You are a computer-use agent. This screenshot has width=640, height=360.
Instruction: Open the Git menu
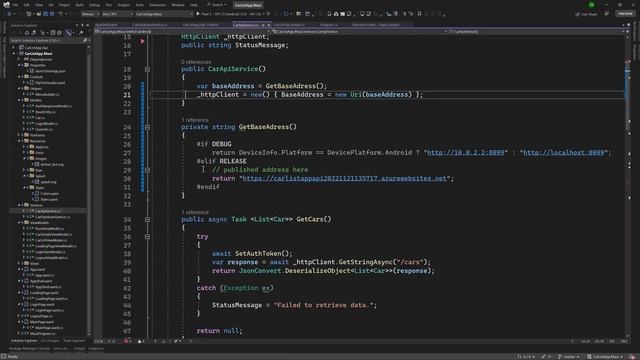(51, 5)
